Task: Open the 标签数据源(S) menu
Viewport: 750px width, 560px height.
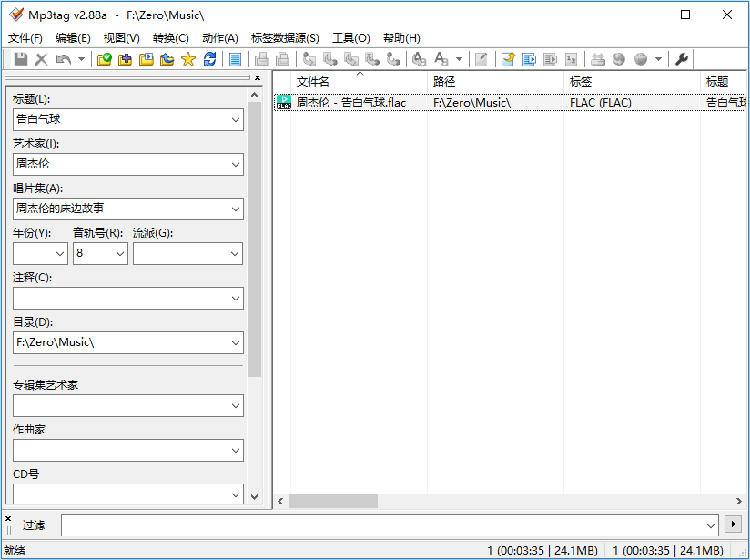Action: click(285, 38)
